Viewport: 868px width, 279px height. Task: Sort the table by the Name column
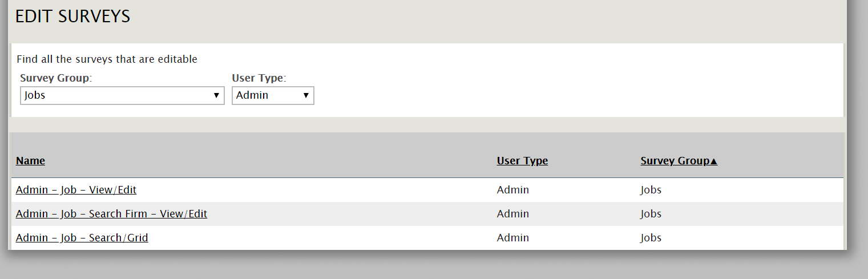click(x=30, y=161)
